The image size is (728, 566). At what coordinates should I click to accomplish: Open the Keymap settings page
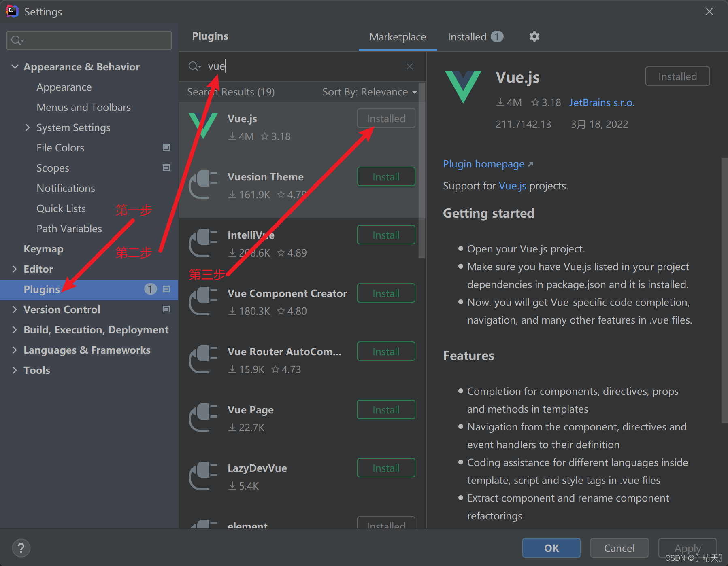click(x=43, y=249)
